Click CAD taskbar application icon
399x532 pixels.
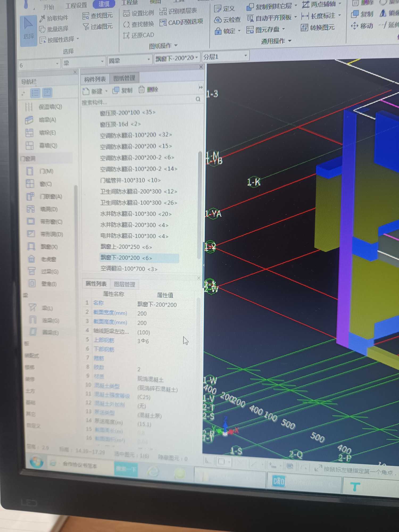click(279, 481)
